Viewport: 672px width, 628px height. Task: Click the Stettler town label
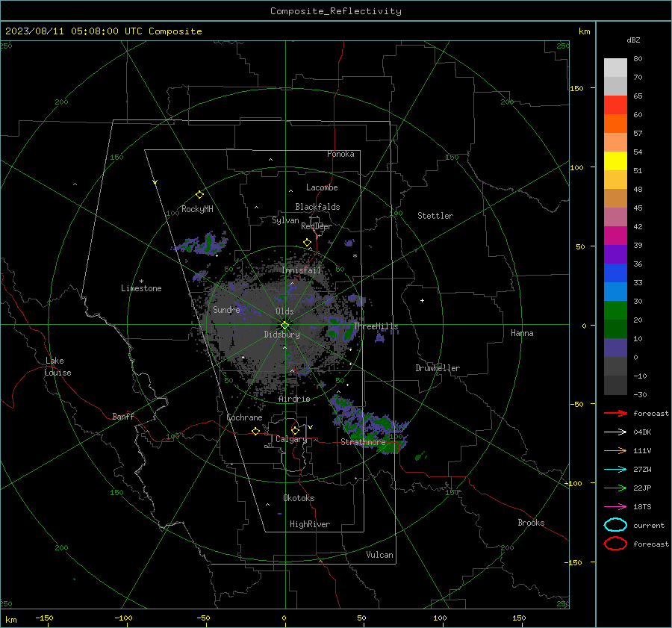click(x=435, y=216)
